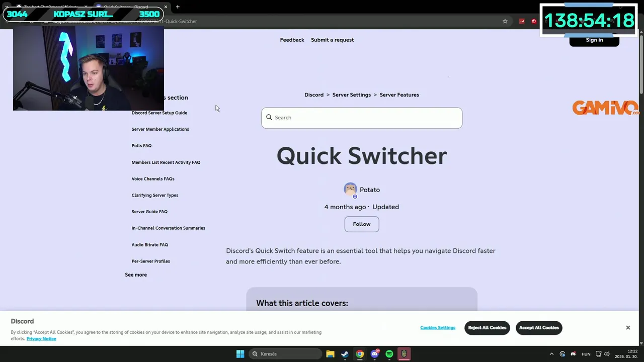Click the Potato author avatar
The image size is (644, 362).
click(x=350, y=189)
